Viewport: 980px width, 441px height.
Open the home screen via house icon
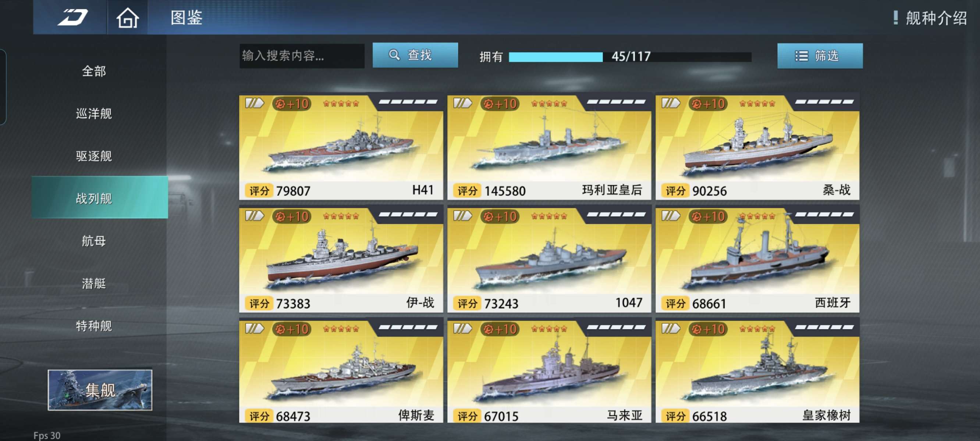(x=127, y=18)
